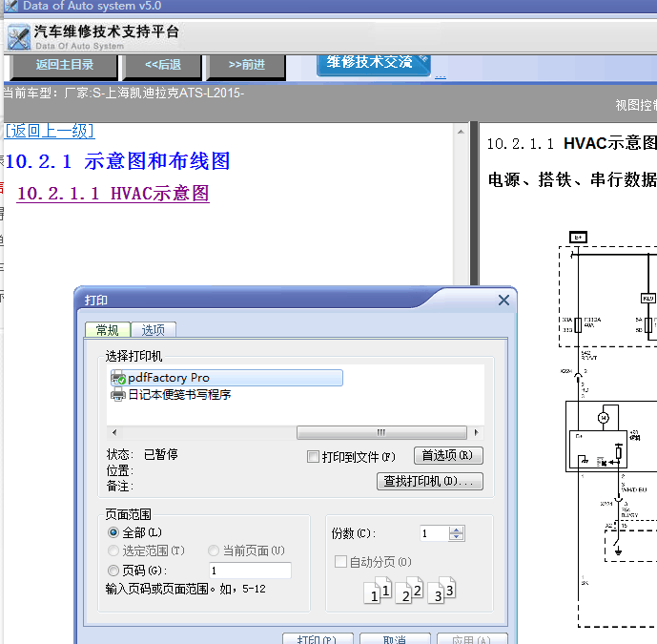Click the 视图控制 label

click(x=636, y=105)
